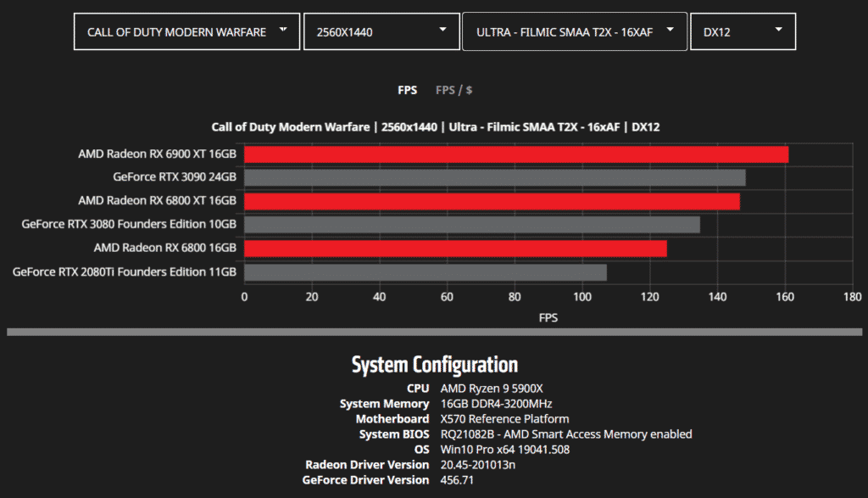Screen dimensions: 868x498
Task: Switch to the FPS / $ tab
Action: click(x=453, y=90)
